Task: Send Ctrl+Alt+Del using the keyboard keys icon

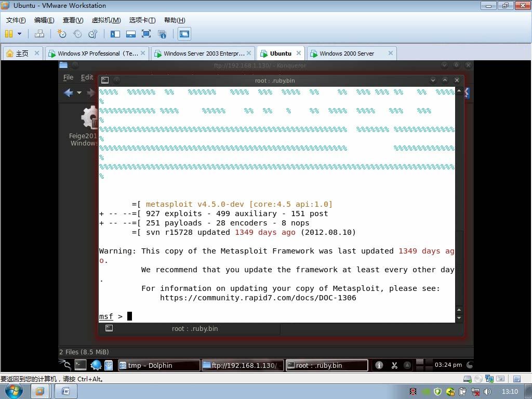Action: [x=39, y=34]
